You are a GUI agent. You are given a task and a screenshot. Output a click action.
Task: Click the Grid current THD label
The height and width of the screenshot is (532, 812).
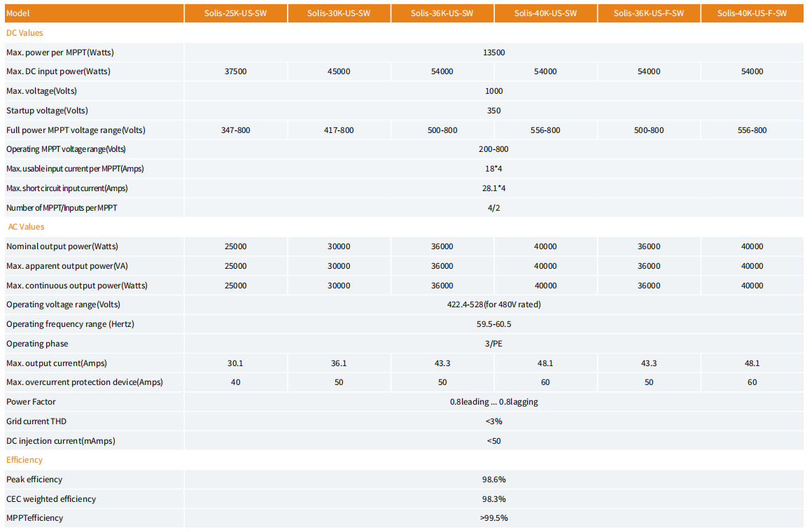click(36, 421)
